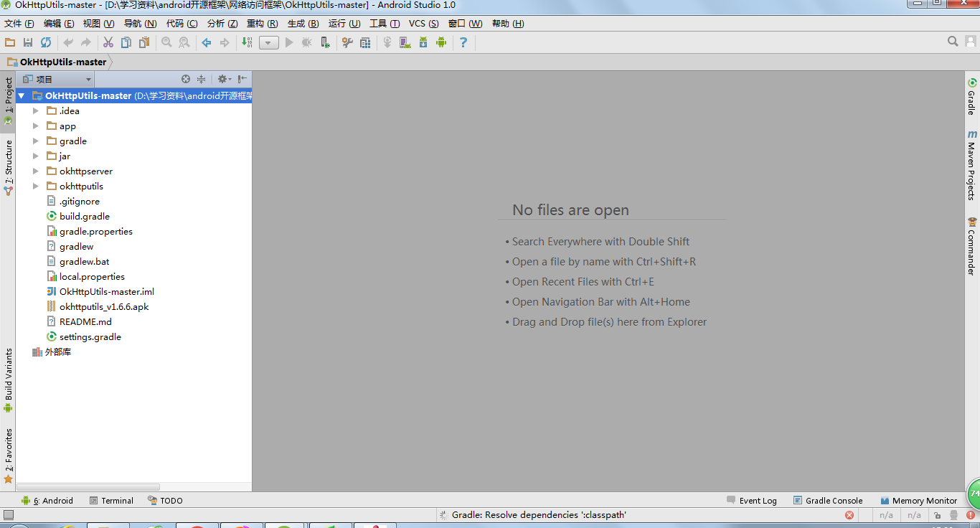
Task: Open the VCS menu
Action: [x=423, y=24]
